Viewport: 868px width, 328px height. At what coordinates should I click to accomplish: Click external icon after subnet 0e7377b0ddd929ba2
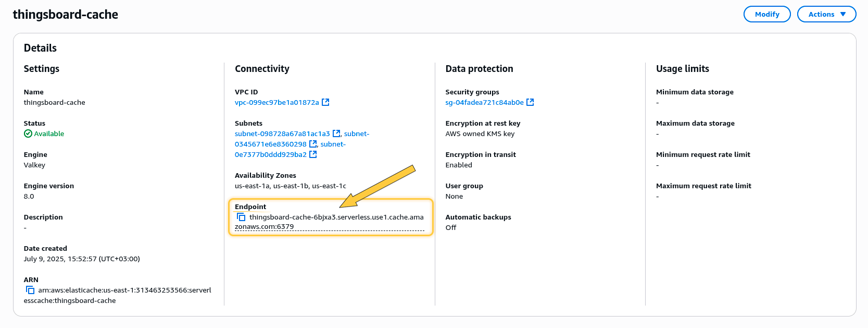coord(313,154)
